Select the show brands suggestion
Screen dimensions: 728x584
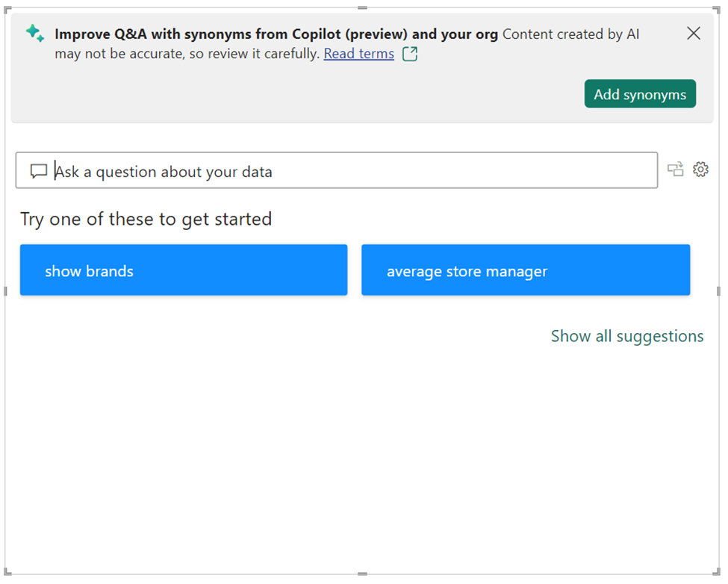[x=184, y=270]
